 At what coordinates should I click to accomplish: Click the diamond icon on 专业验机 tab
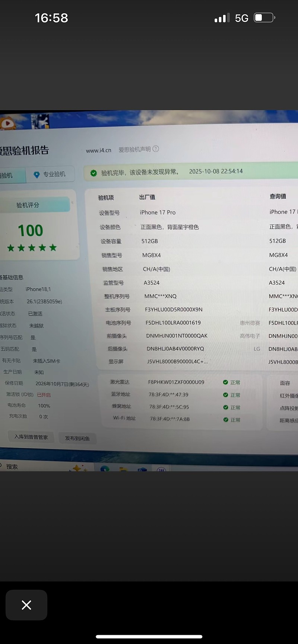37,174
